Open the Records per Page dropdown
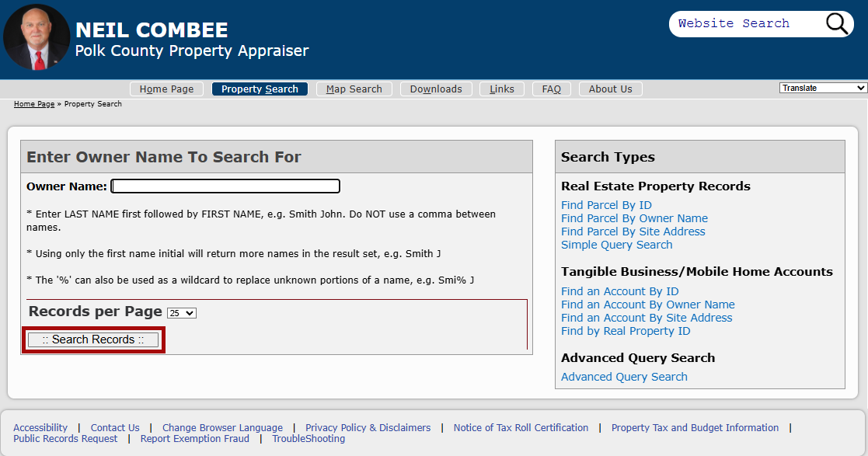 (181, 313)
